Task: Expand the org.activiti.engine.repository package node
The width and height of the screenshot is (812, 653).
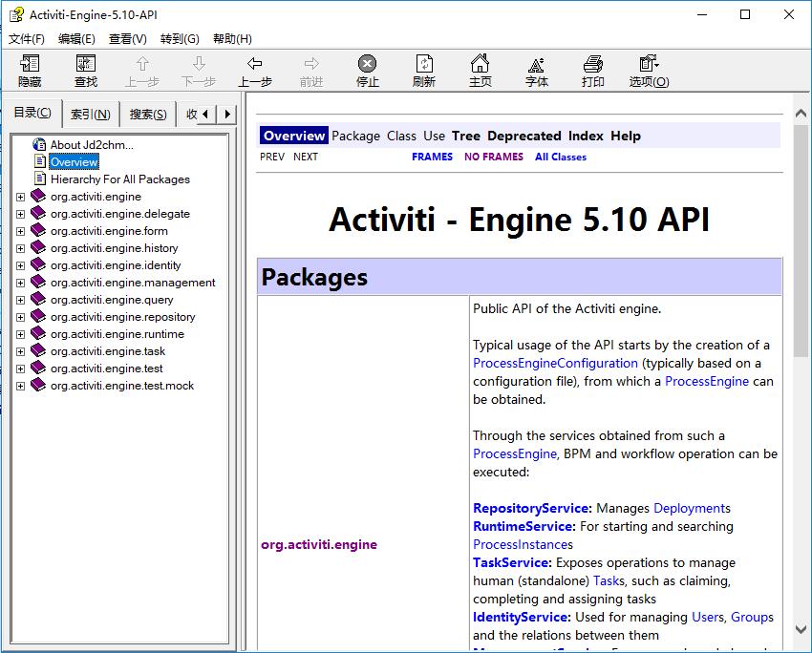Action: 21,316
